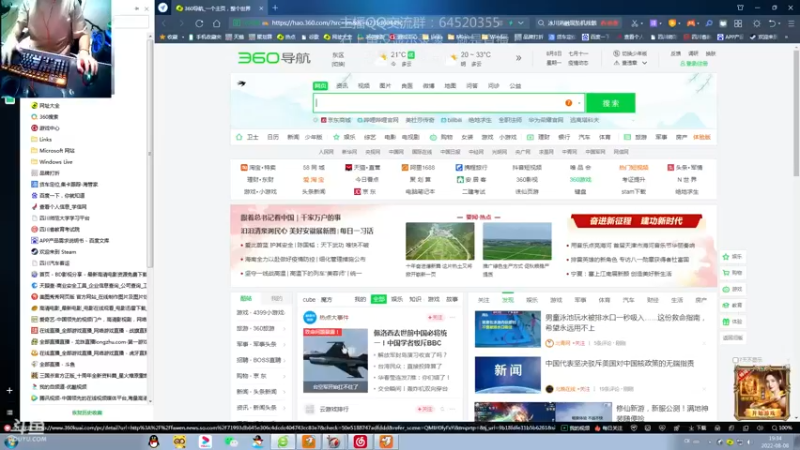Open 欢迎来到 Steam bookmark
The image size is (800, 450).
(x=54, y=252)
